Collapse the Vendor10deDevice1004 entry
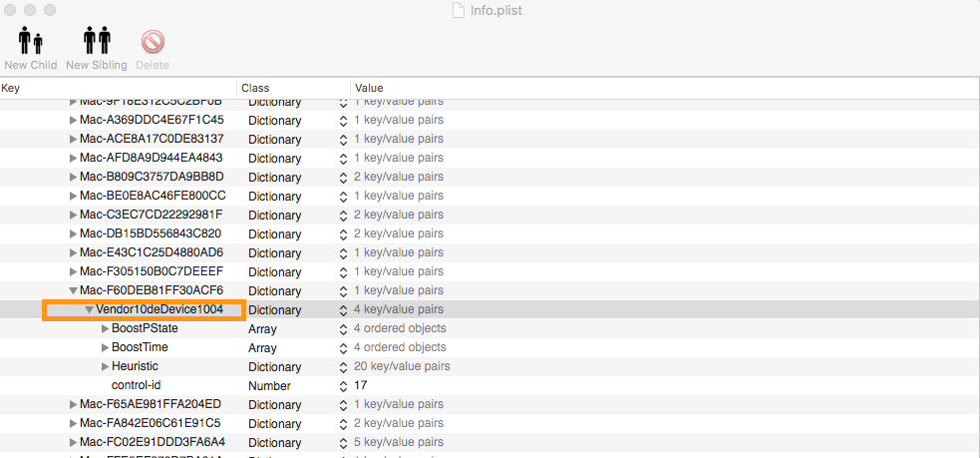 click(x=89, y=310)
